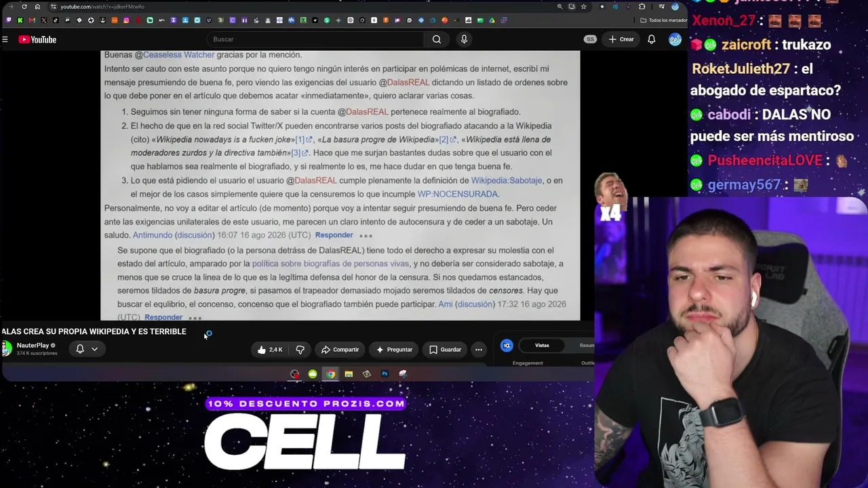Screen dimensions: 868x488
Task: Open the ellipsis menu after Antimundo's comment
Action: pos(366,236)
